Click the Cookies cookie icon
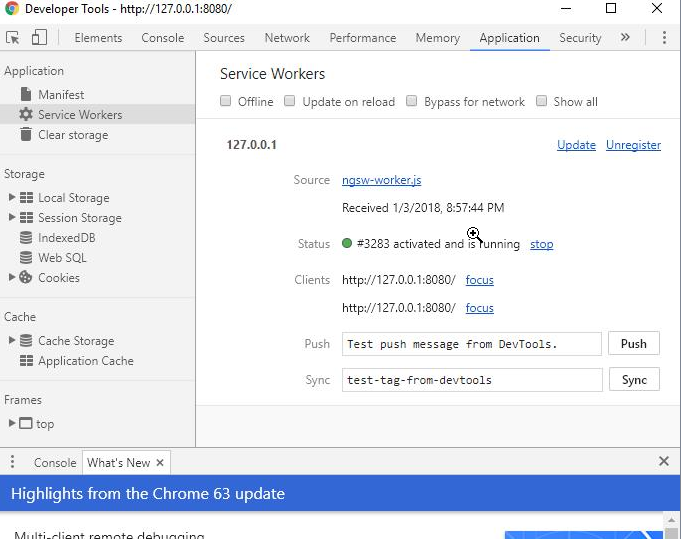The width and height of the screenshot is (681, 539). (26, 277)
